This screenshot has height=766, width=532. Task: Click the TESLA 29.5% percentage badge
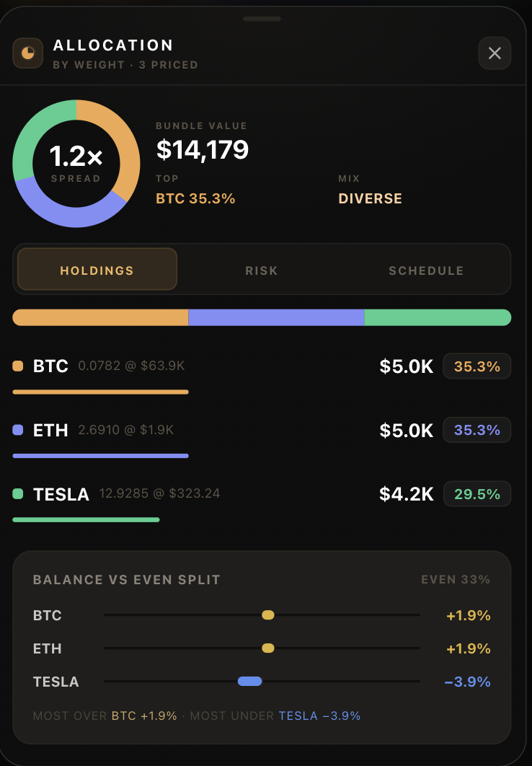coord(476,494)
